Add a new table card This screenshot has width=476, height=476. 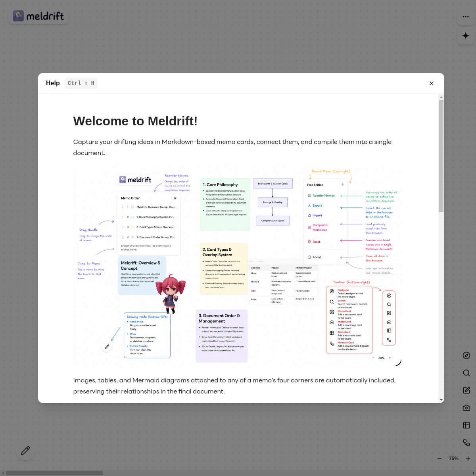point(466,425)
